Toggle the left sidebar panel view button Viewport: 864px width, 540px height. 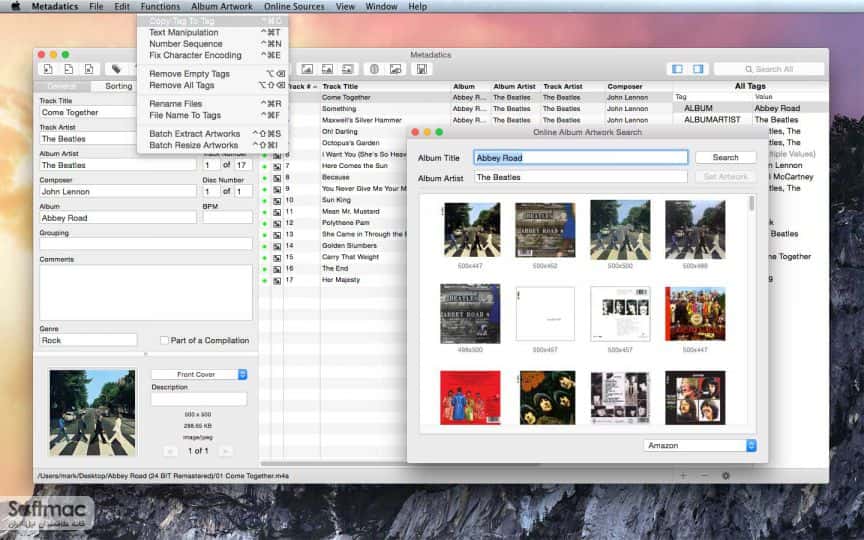(677, 69)
